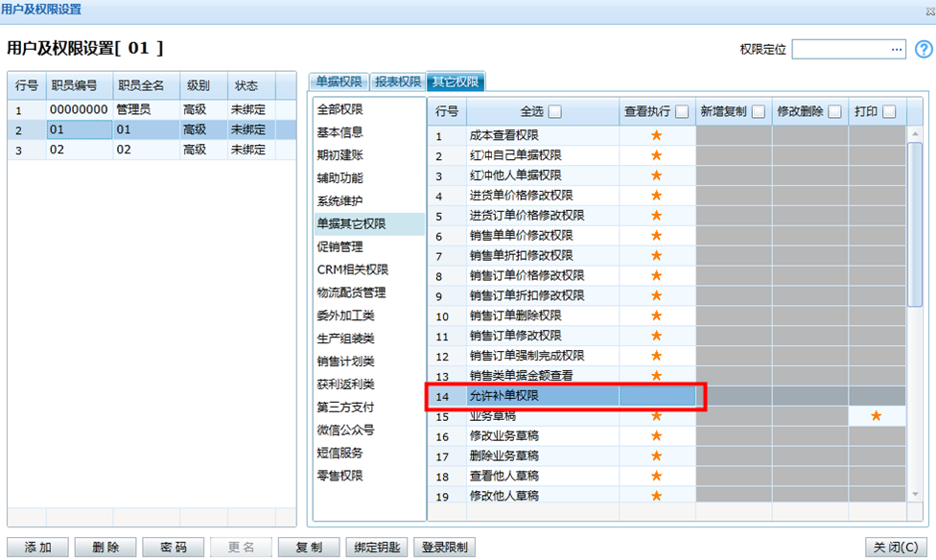Toggle the star for 销售订单删除权限
This screenshot has width=936, height=560.
[657, 315]
